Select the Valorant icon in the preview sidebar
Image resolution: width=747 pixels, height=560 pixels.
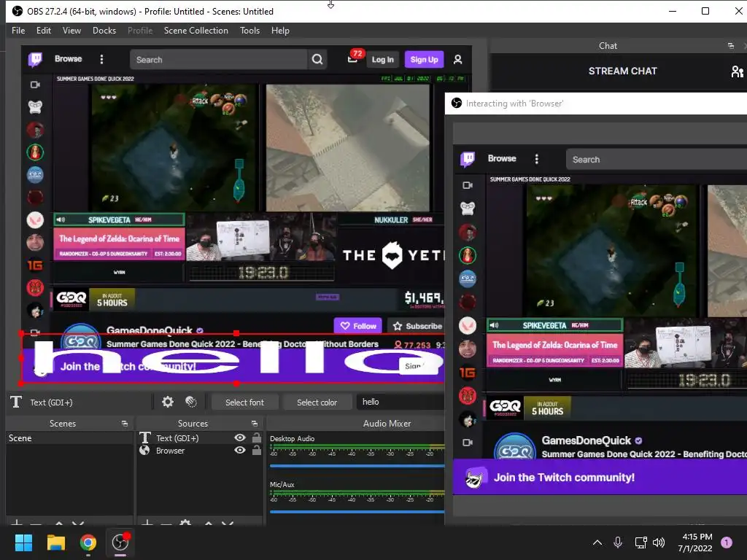pyautogui.click(x=35, y=220)
